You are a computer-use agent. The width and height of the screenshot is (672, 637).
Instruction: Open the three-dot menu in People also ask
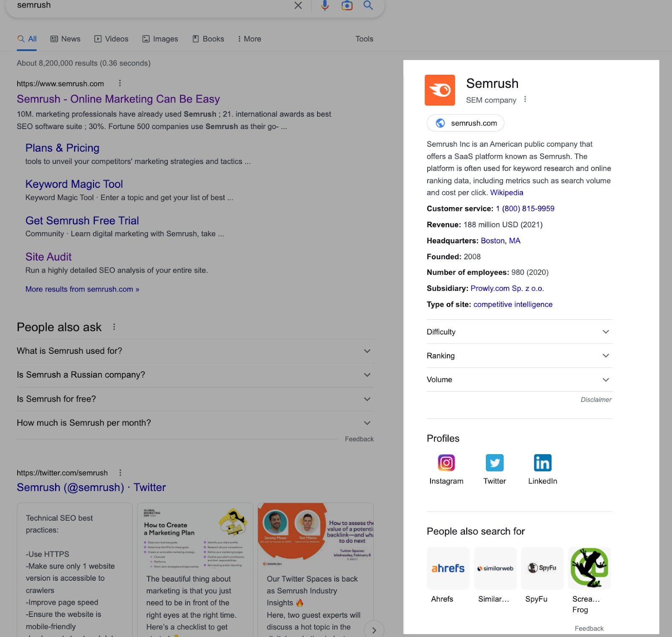[x=114, y=327]
